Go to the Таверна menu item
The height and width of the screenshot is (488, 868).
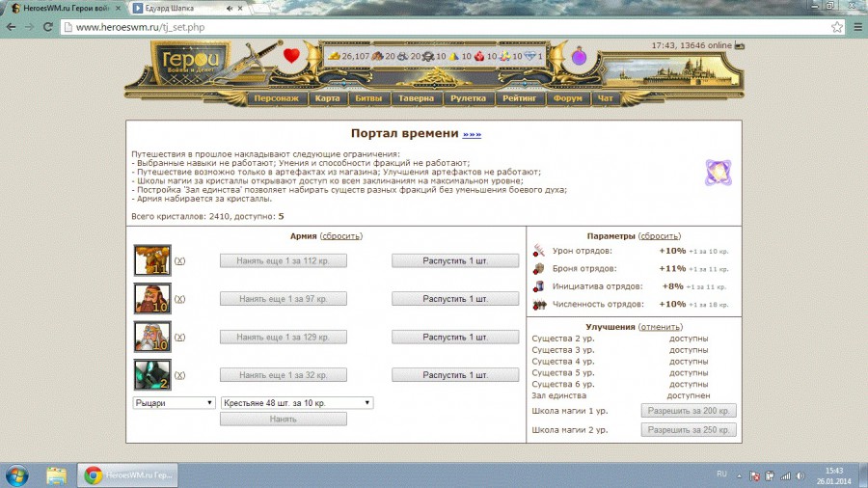[x=418, y=98]
